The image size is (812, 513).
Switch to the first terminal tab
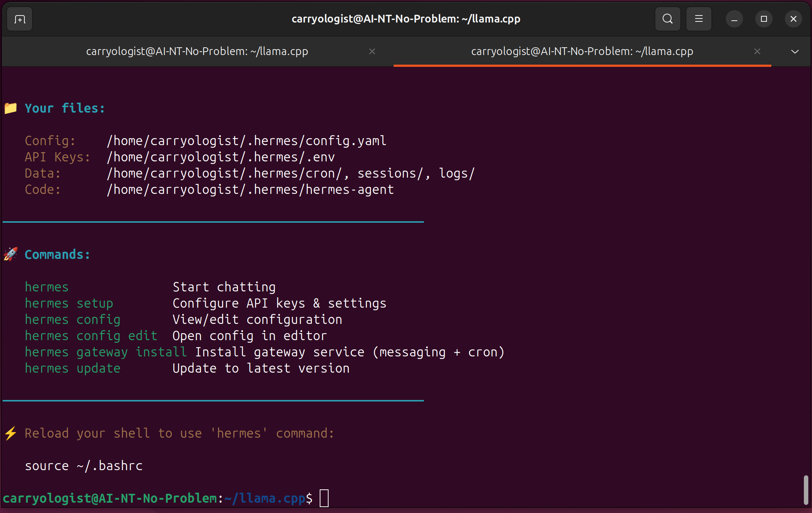197,51
